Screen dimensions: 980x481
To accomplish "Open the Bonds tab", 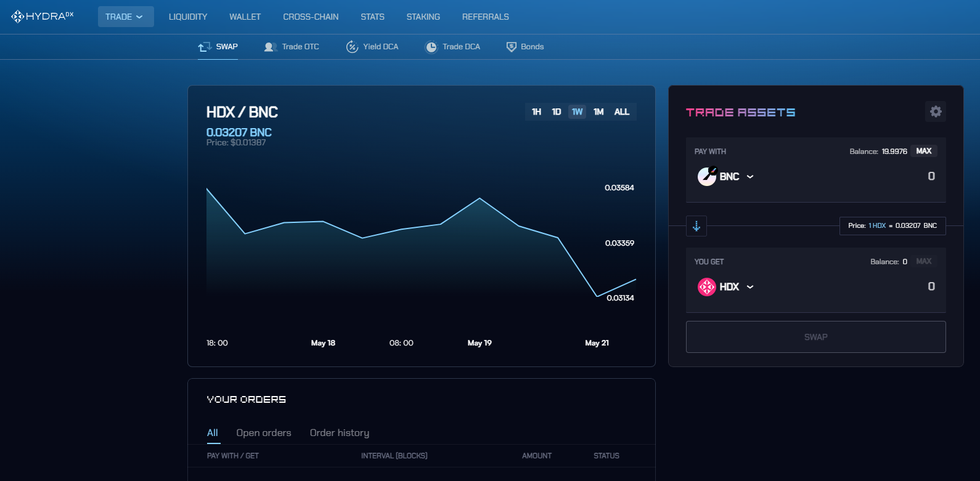I will click(525, 47).
